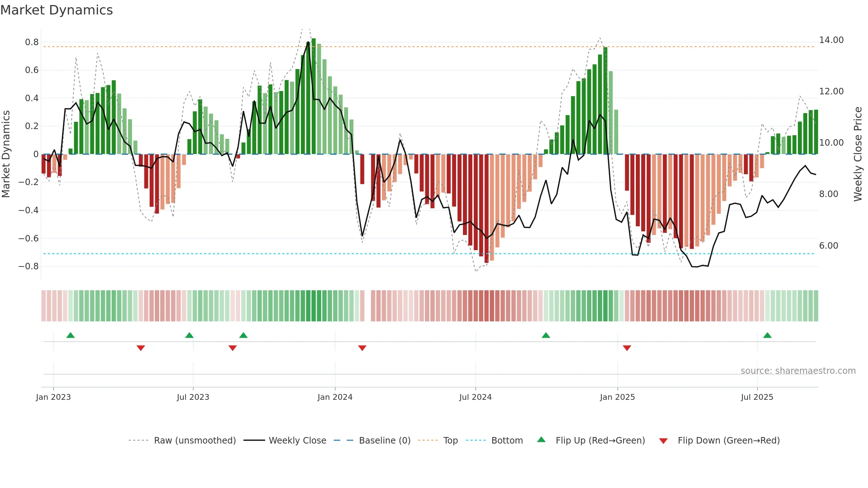868x488 pixels.
Task: Toggle Flip Up (Red→Green) legend entry
Action: [591, 440]
